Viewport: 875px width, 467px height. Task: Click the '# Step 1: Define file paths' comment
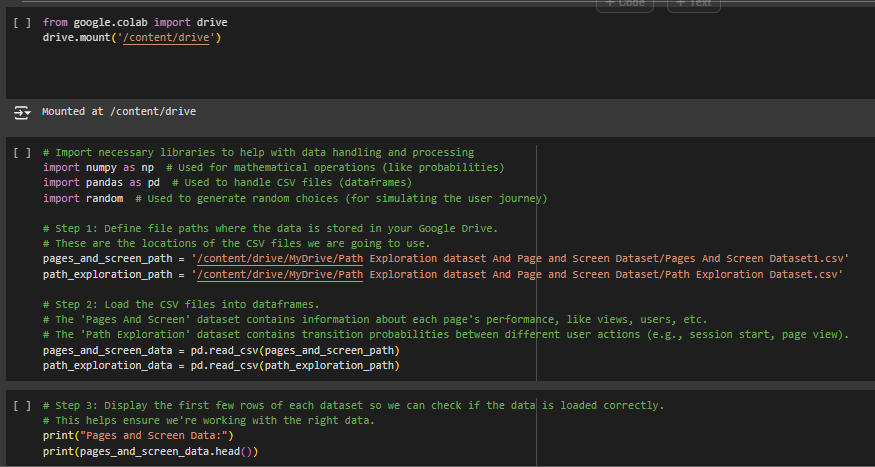271,228
